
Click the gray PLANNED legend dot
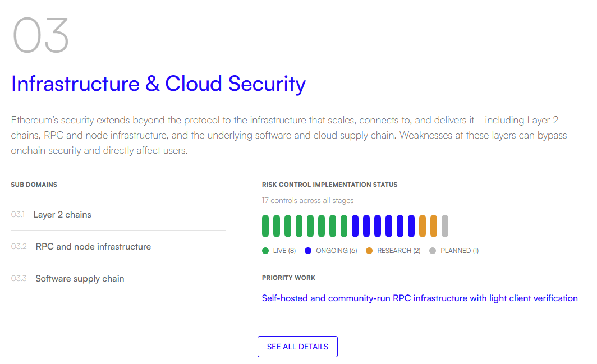click(x=433, y=251)
